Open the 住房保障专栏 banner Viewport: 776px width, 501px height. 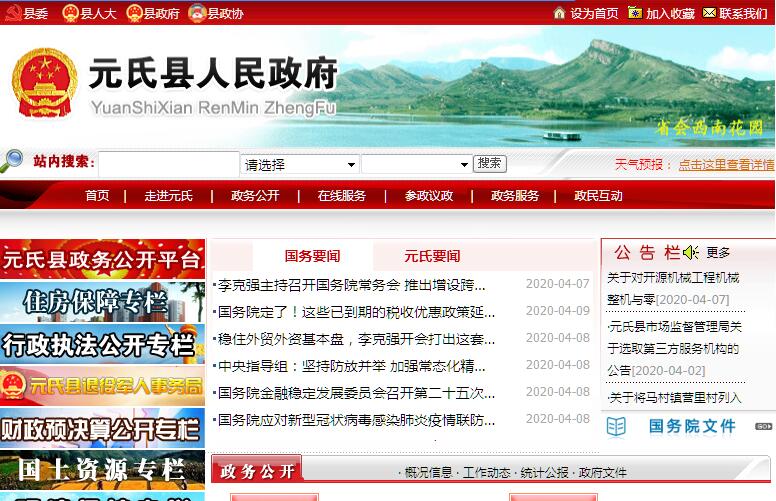click(102, 302)
